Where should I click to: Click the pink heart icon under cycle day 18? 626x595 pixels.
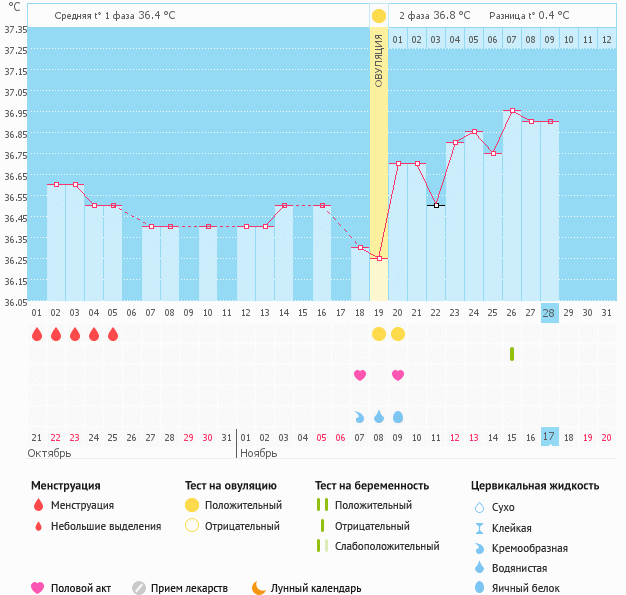(x=360, y=375)
